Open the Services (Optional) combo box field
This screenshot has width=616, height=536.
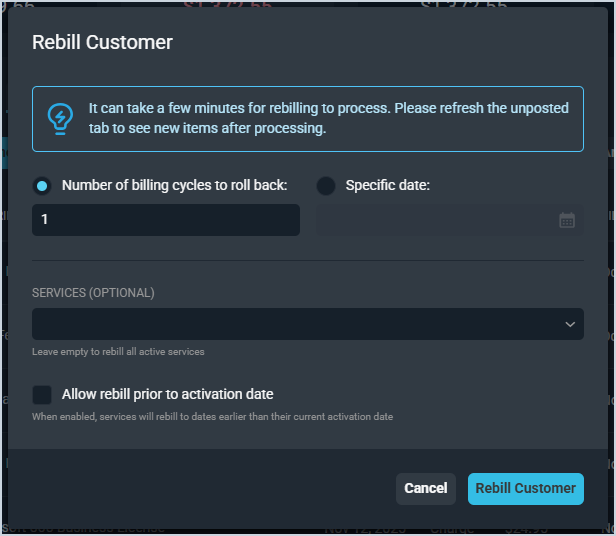click(x=300, y=324)
